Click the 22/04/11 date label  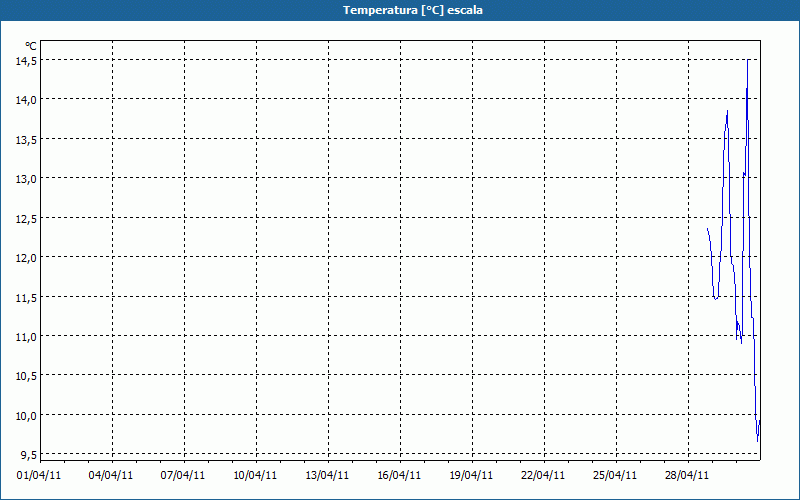click(x=543, y=476)
